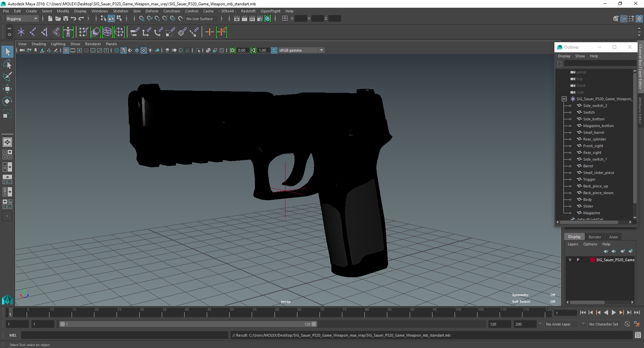
Task: Click the New scene icon
Action: coord(50,19)
